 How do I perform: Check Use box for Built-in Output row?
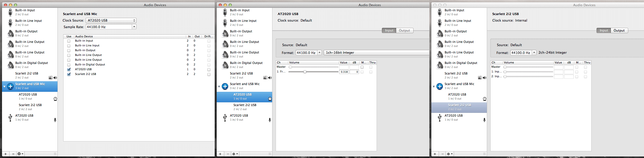69,50
